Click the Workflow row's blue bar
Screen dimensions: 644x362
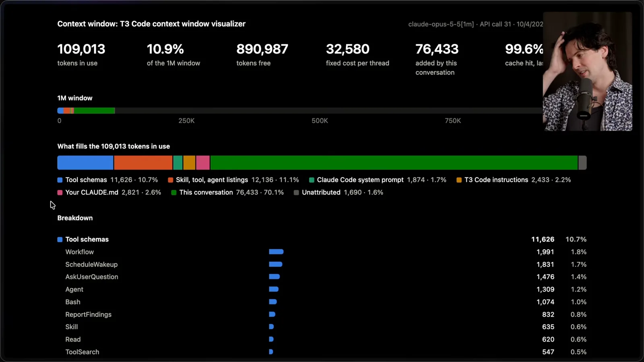tap(276, 252)
